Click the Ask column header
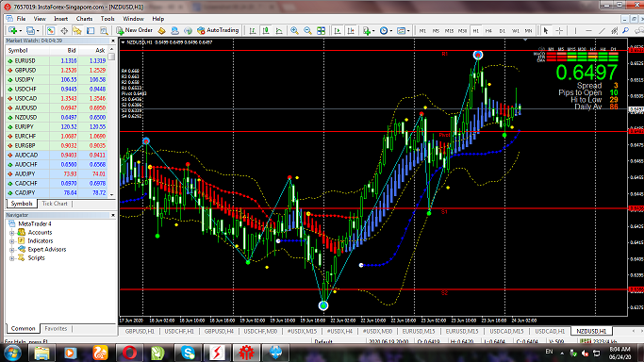The image size is (644, 362). coord(92,51)
